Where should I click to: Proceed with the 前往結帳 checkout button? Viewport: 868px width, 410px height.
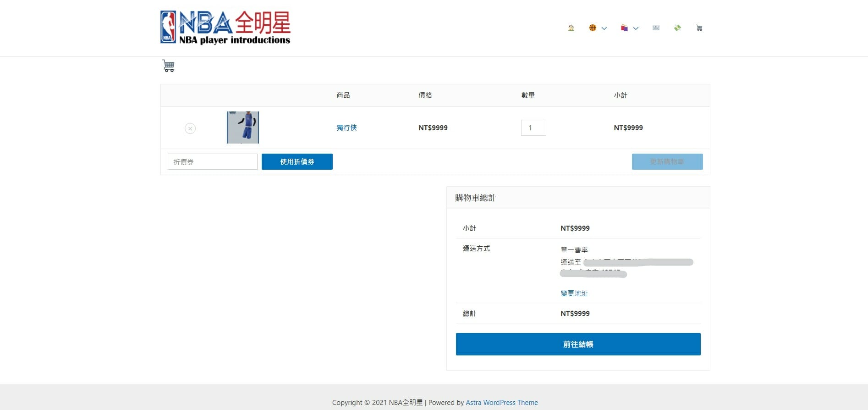(578, 344)
